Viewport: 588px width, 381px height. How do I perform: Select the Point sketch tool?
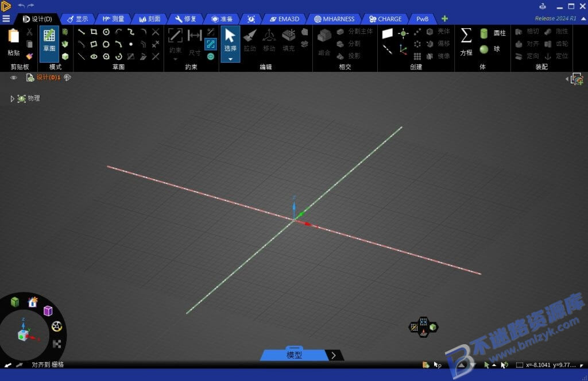131,44
